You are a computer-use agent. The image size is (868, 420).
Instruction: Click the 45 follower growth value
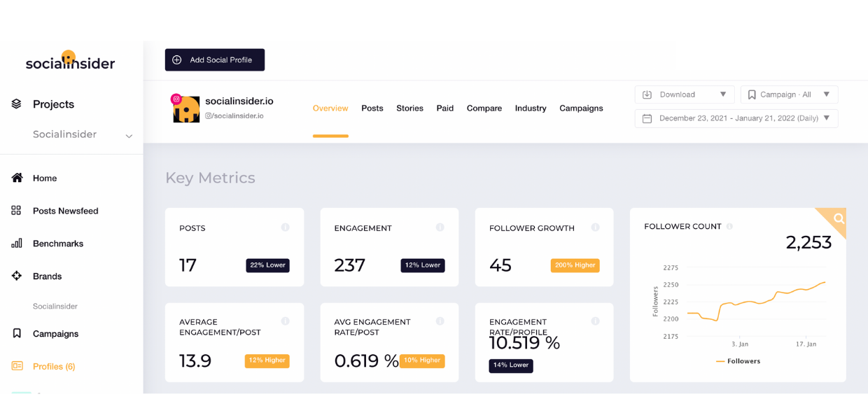click(500, 265)
